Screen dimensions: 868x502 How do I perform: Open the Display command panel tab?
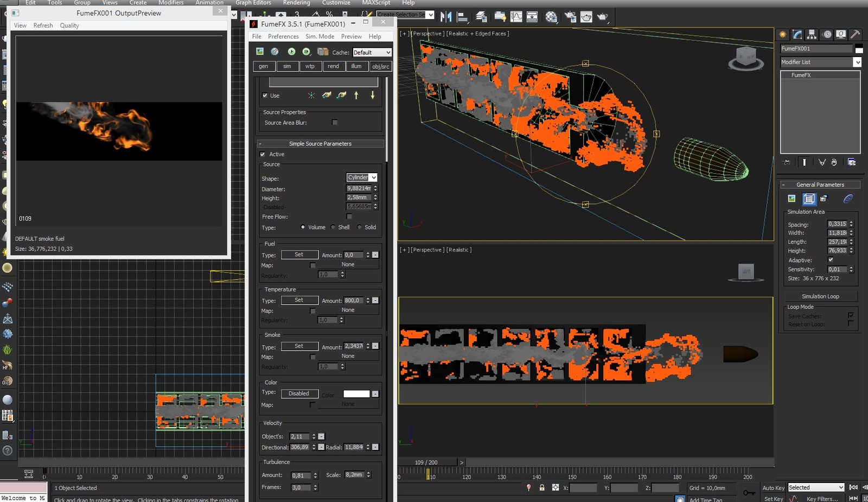841,34
